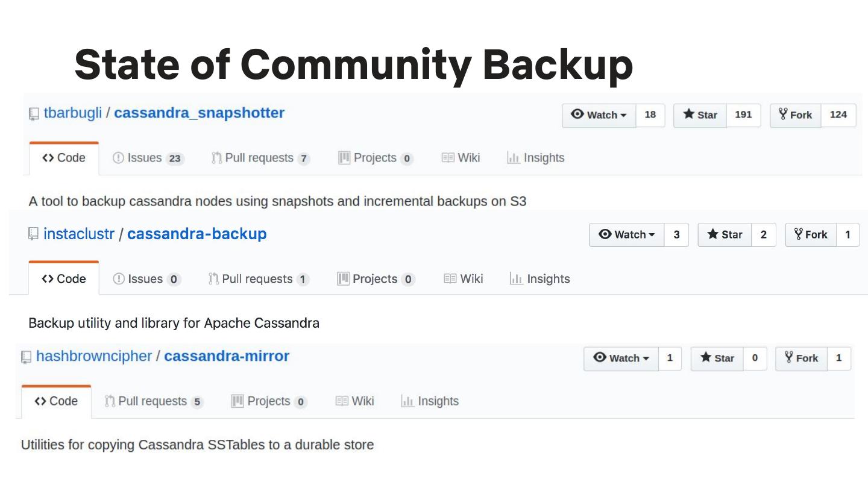This screenshot has width=868, height=488.
Task: Open Watch dropdown for cassandra_snapshotter
Action: 599,115
